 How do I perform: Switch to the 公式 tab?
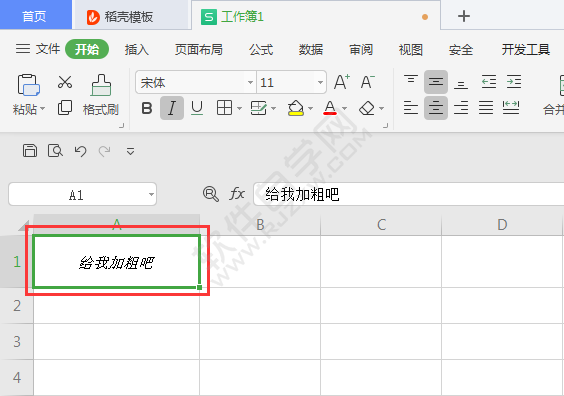(x=261, y=49)
